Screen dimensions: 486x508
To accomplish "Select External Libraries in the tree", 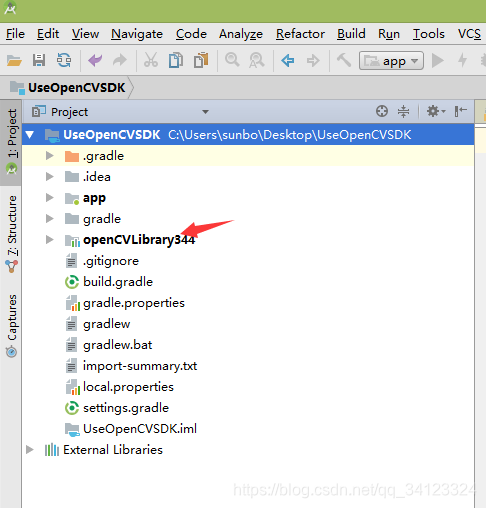I will (113, 450).
